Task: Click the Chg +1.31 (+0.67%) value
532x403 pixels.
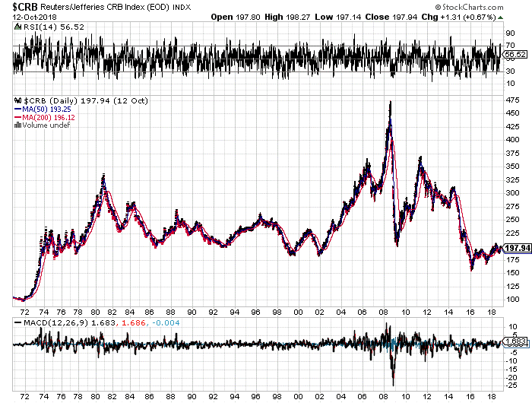Action: pos(459,17)
